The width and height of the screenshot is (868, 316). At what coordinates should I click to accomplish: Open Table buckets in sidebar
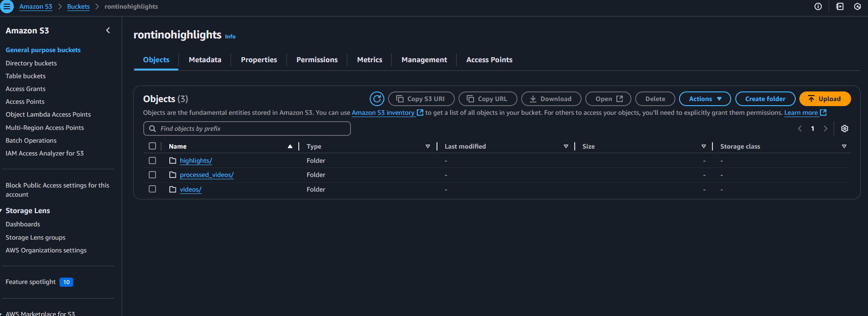click(26, 76)
